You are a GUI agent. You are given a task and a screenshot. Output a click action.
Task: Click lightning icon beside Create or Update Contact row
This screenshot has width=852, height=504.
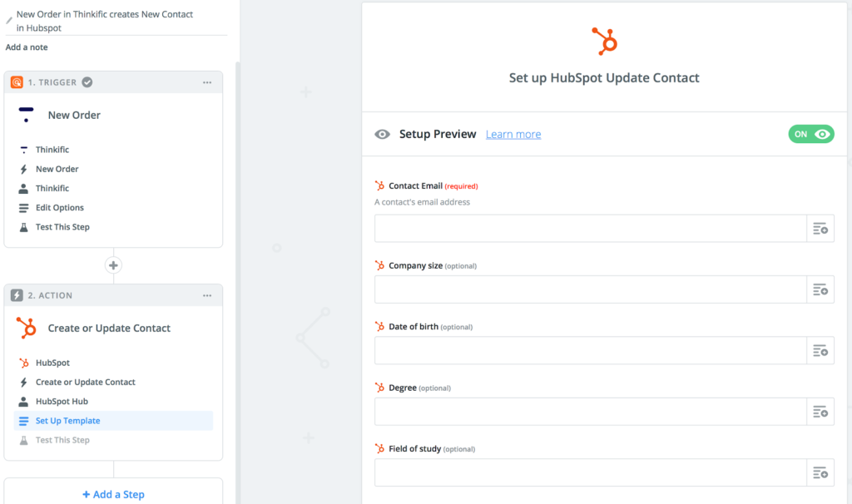[x=23, y=383]
